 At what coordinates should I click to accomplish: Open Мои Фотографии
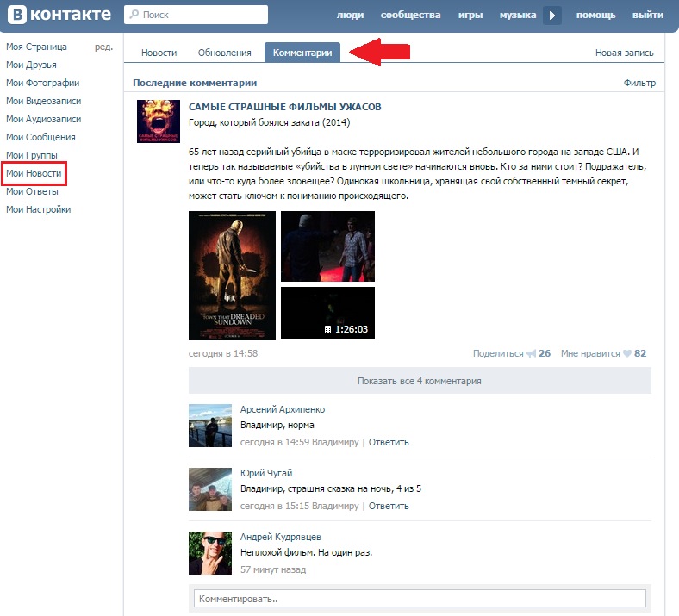(x=42, y=83)
